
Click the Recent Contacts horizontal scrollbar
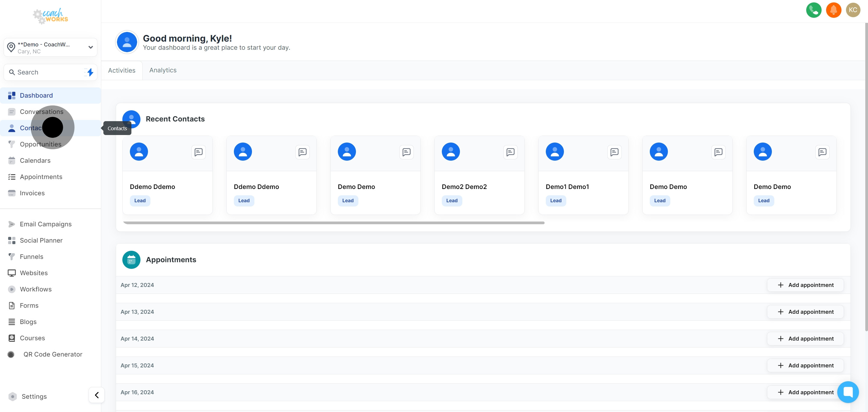[334, 223]
